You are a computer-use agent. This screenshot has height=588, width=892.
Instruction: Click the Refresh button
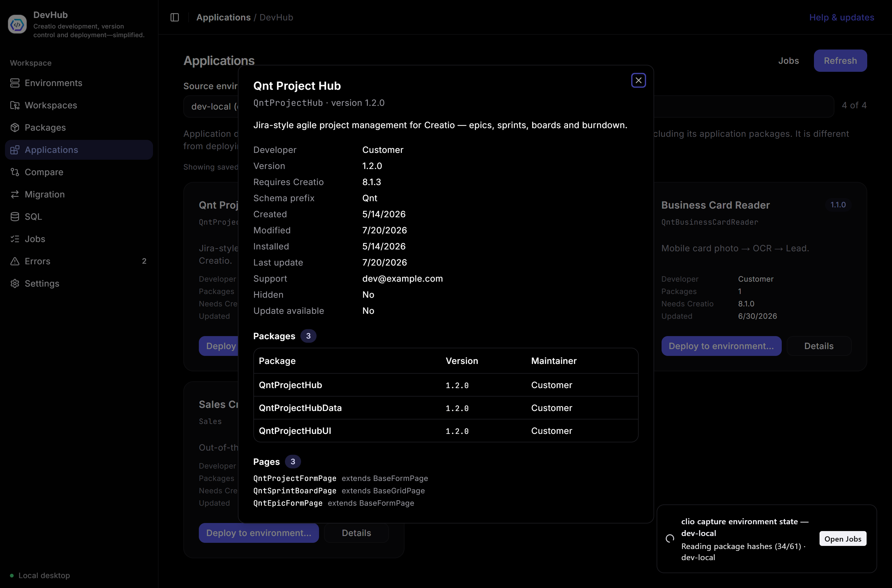[840, 61]
